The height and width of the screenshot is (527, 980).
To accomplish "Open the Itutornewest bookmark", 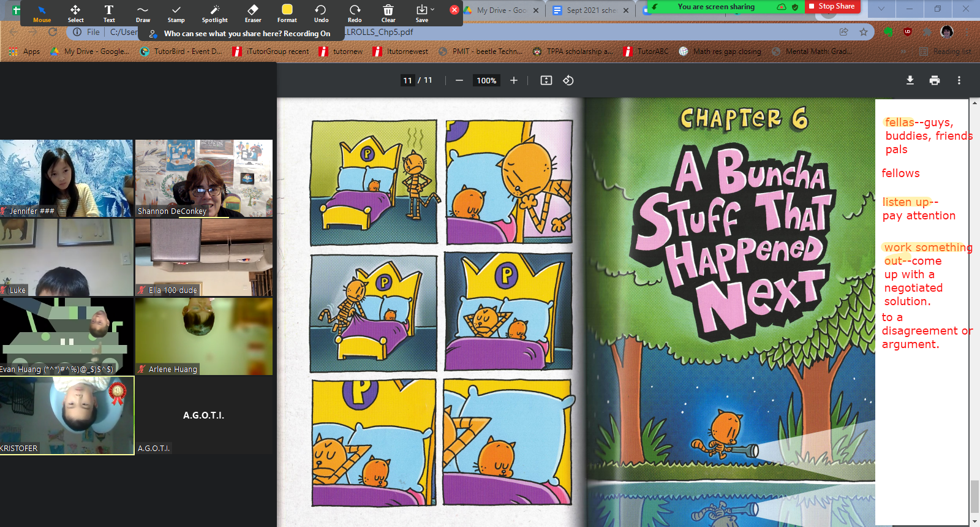I will pyautogui.click(x=401, y=51).
